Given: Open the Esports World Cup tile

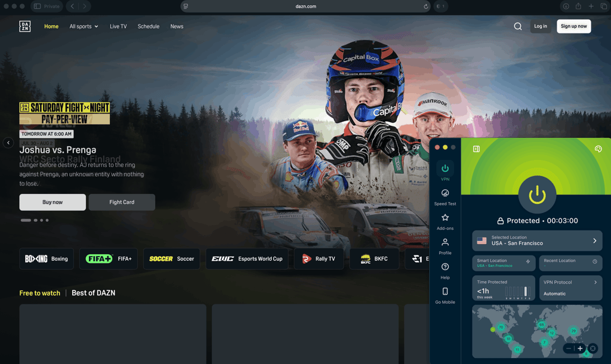Looking at the screenshot, I should tap(247, 259).
